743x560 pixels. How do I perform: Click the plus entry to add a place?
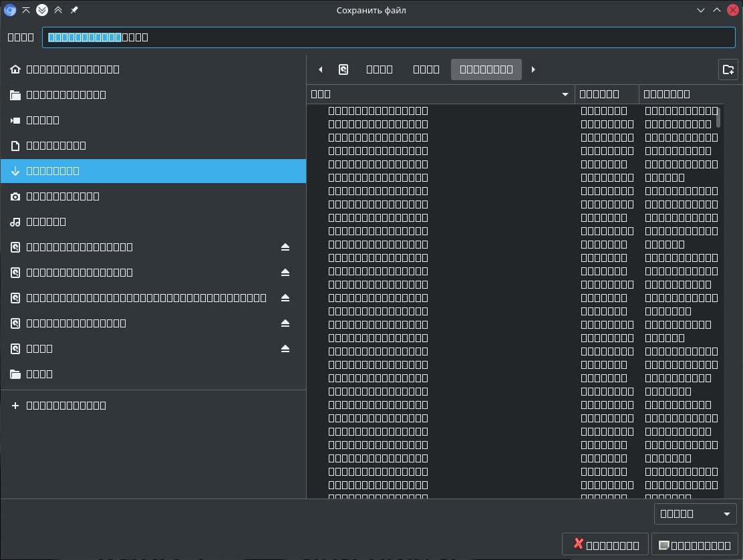point(153,406)
